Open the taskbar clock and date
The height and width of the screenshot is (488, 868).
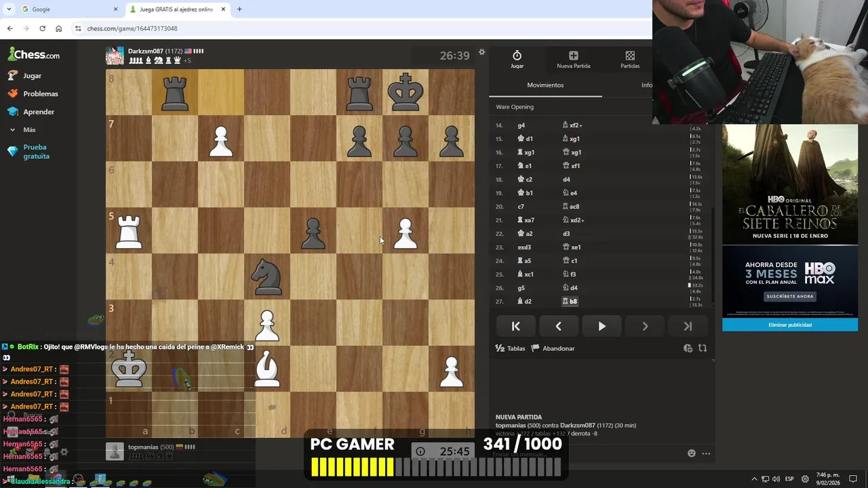828,479
